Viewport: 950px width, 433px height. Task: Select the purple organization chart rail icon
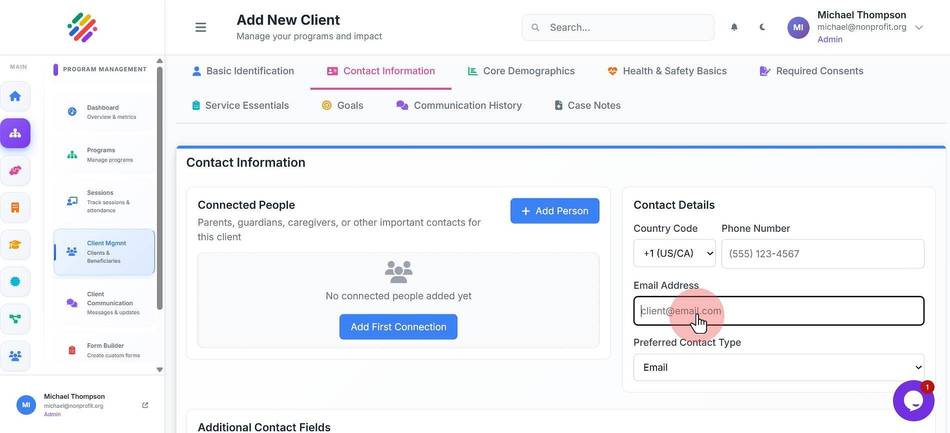coord(15,133)
